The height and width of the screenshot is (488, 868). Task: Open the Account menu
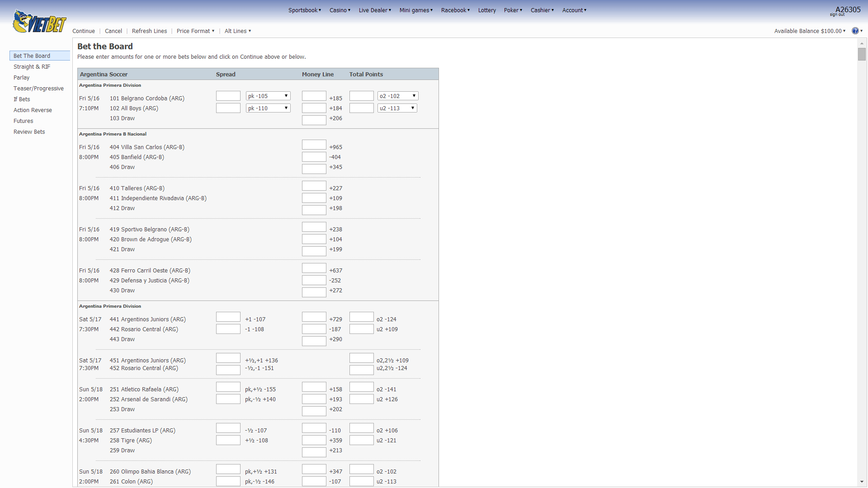point(574,10)
